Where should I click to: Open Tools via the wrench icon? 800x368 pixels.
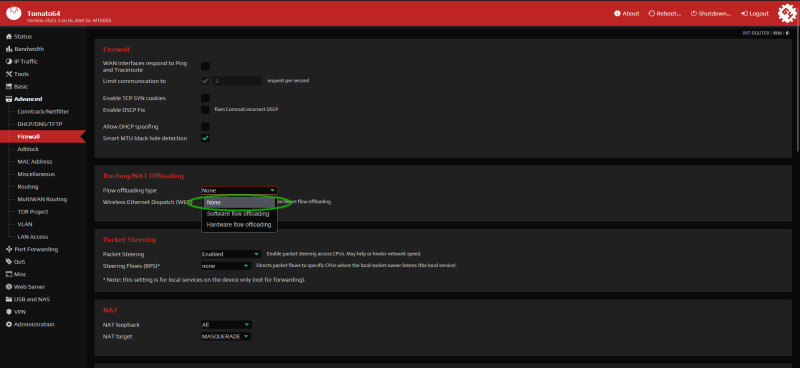click(9, 74)
